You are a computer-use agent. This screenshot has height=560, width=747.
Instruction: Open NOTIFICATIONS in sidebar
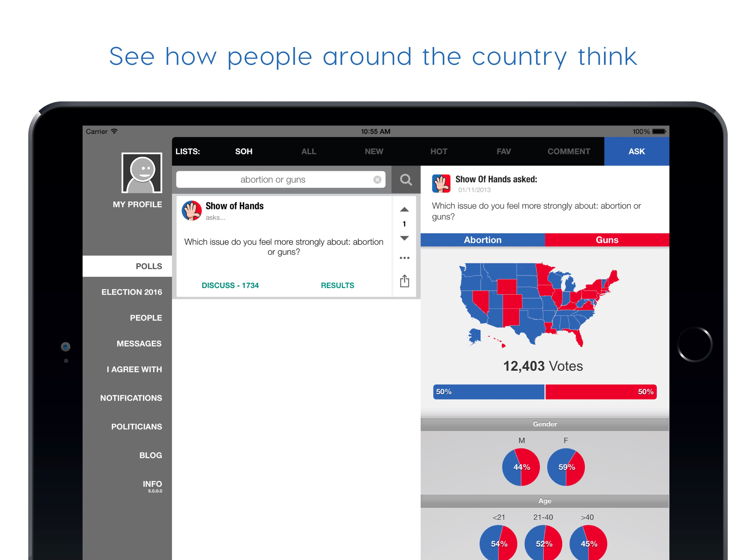[131, 398]
